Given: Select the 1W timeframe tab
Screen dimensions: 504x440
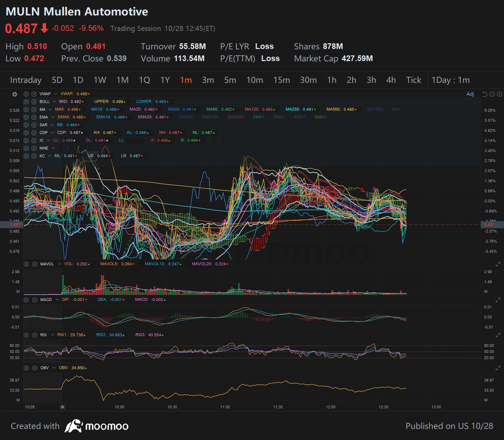Looking at the screenshot, I should click(x=100, y=80).
